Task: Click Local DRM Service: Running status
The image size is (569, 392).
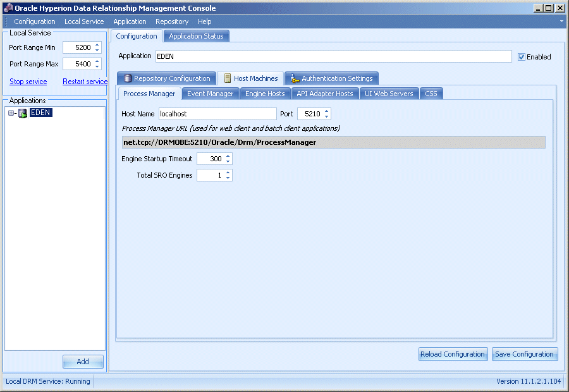Action: click(x=48, y=381)
